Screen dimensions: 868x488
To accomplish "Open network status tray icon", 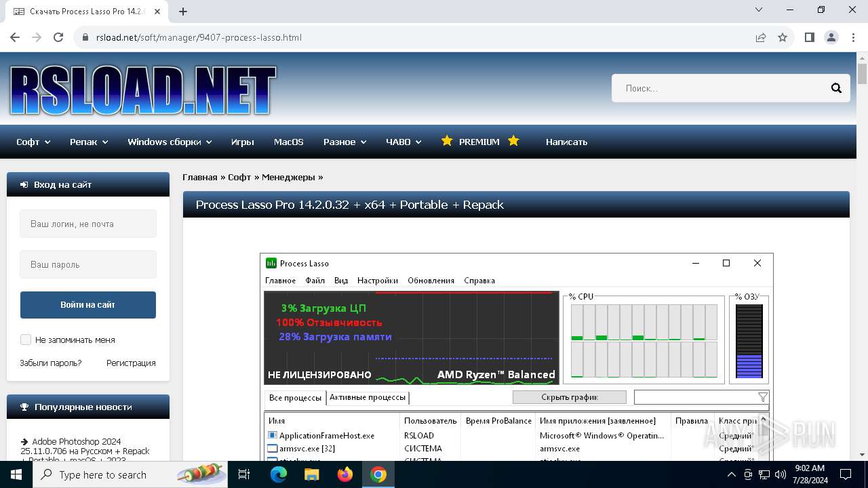I will (x=764, y=474).
